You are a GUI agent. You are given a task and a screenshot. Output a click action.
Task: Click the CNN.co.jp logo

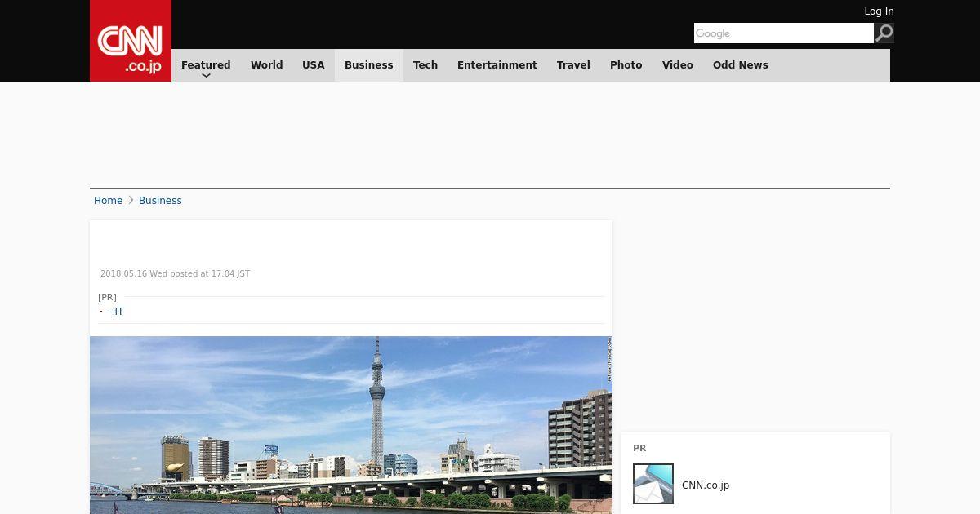pyautogui.click(x=131, y=41)
